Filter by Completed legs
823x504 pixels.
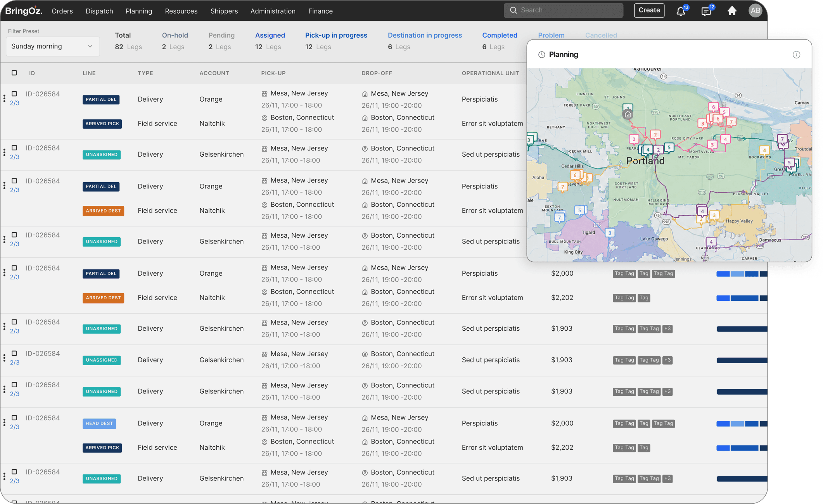(500, 41)
